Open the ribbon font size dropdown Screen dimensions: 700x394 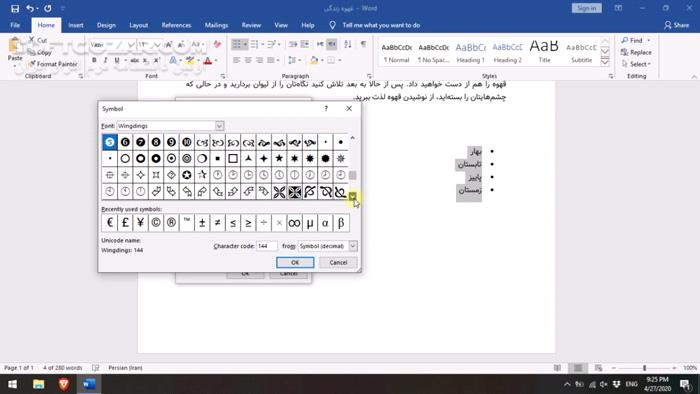pyautogui.click(x=157, y=45)
